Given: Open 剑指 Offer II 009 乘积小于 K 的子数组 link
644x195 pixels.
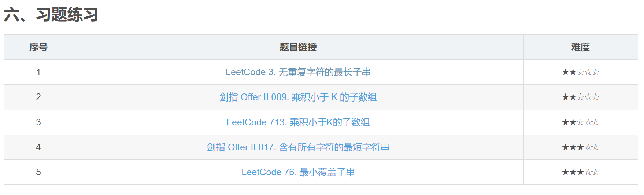Looking at the screenshot, I should coord(298,97).
